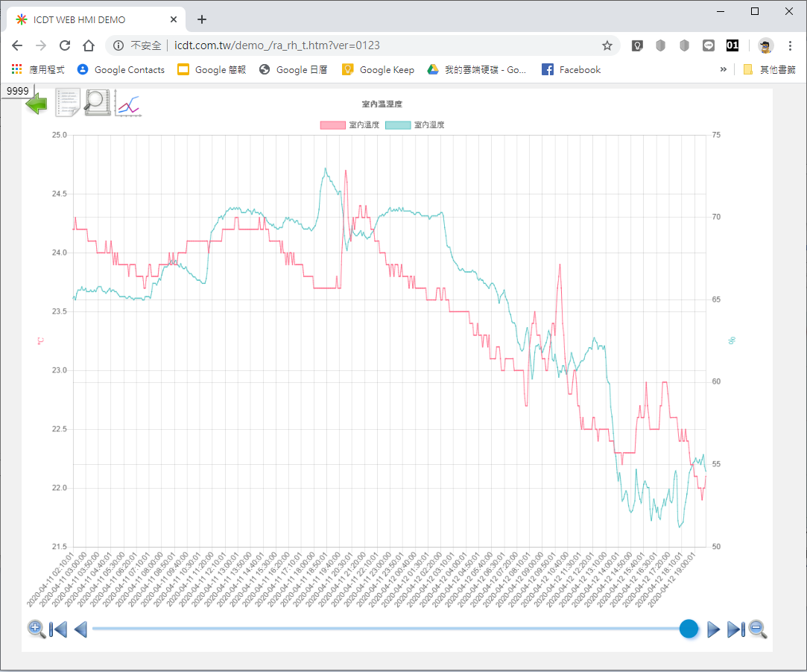
Task: Click the green back arrow icon
Action: (37, 104)
